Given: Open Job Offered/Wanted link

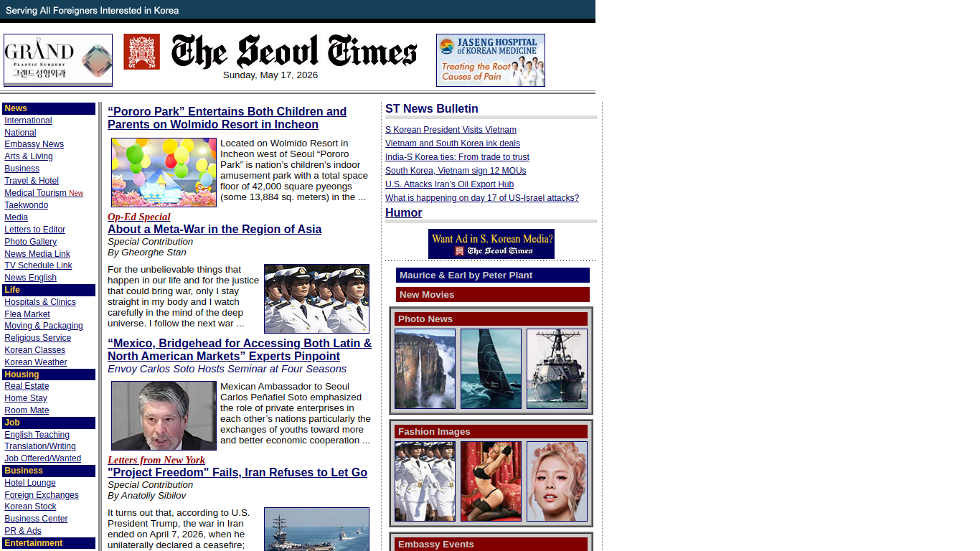Looking at the screenshot, I should [42, 458].
